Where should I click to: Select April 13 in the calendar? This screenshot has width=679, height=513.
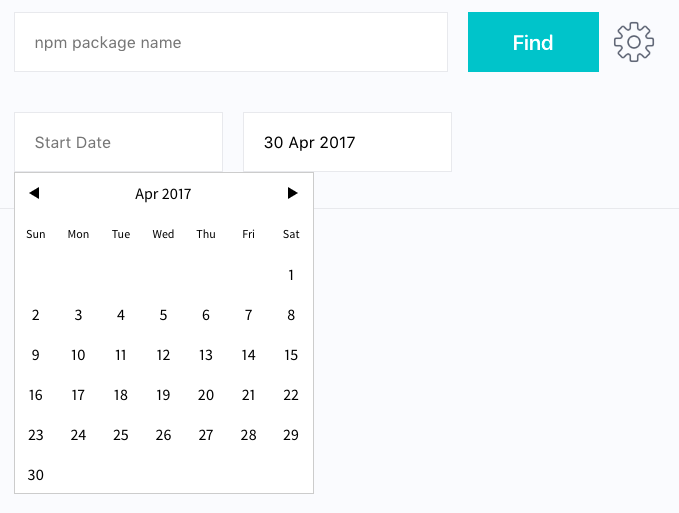click(206, 355)
